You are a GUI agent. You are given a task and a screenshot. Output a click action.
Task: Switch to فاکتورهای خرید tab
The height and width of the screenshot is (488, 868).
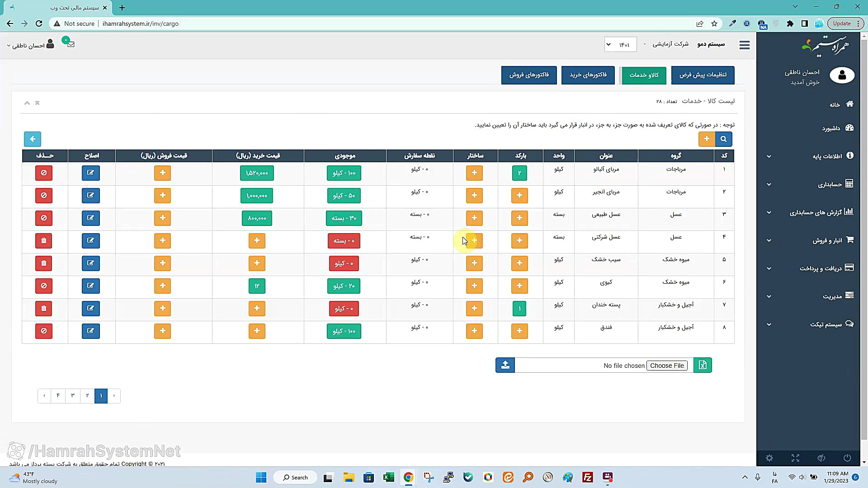[588, 75]
